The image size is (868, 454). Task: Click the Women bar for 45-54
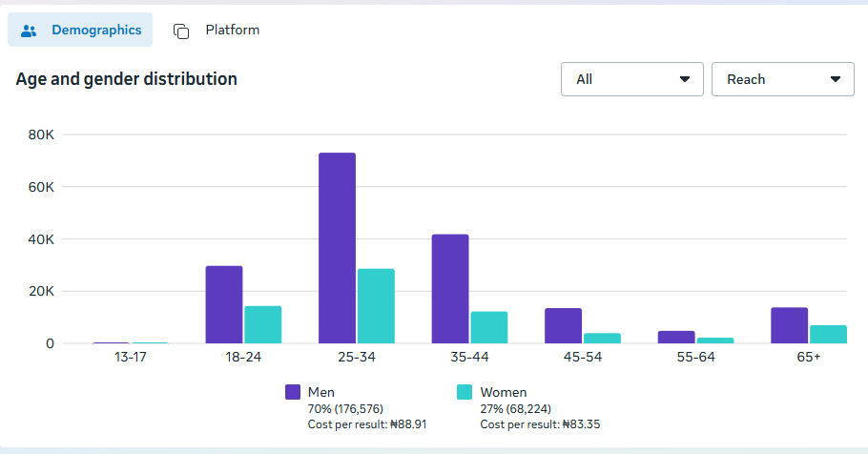coord(602,339)
